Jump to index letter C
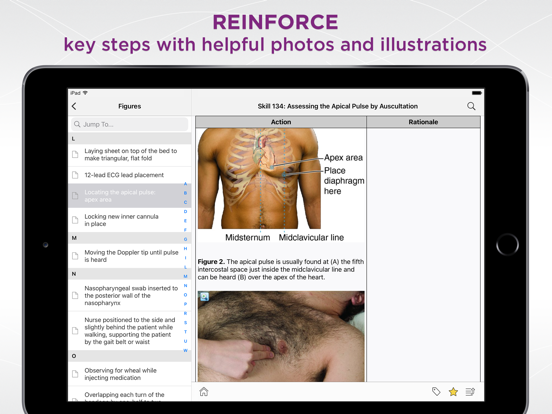The width and height of the screenshot is (552, 414). coord(186,202)
